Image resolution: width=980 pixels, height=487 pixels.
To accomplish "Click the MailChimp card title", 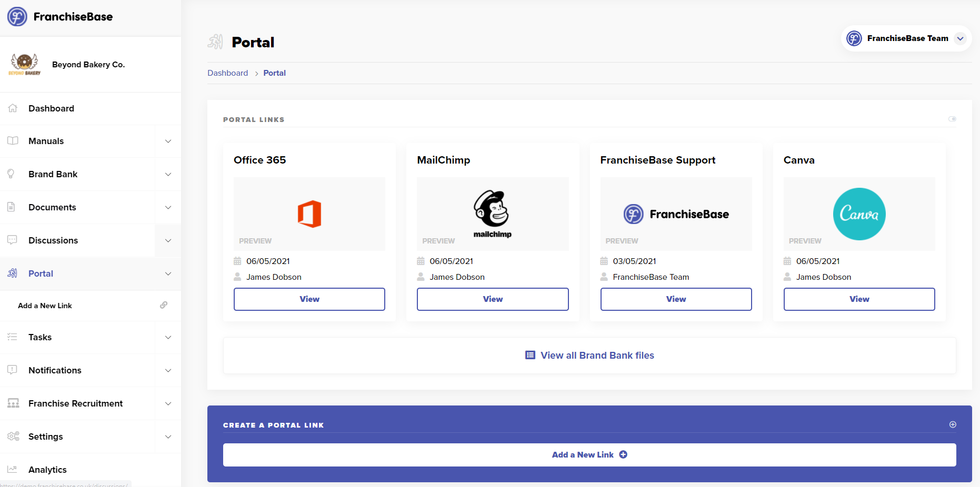I will tap(444, 160).
